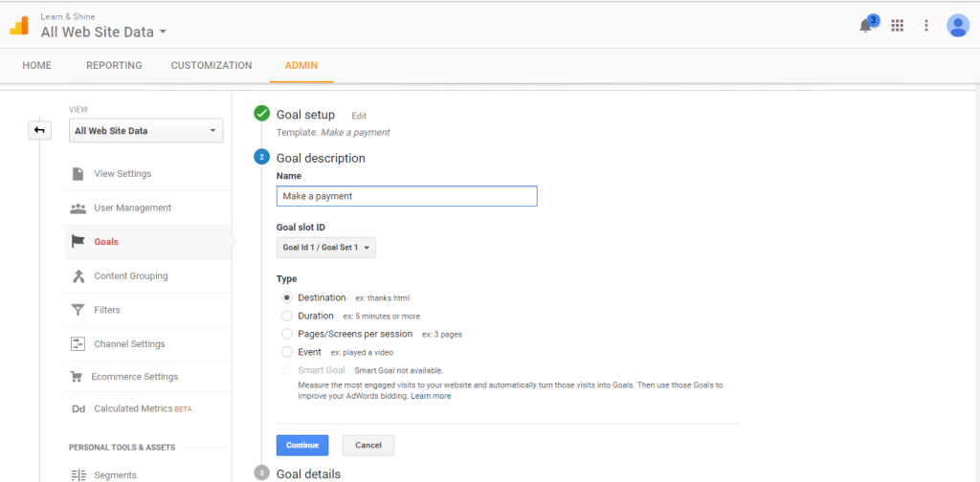The image size is (980, 482).
Task: Click the View Settings document icon
Action: 78,173
